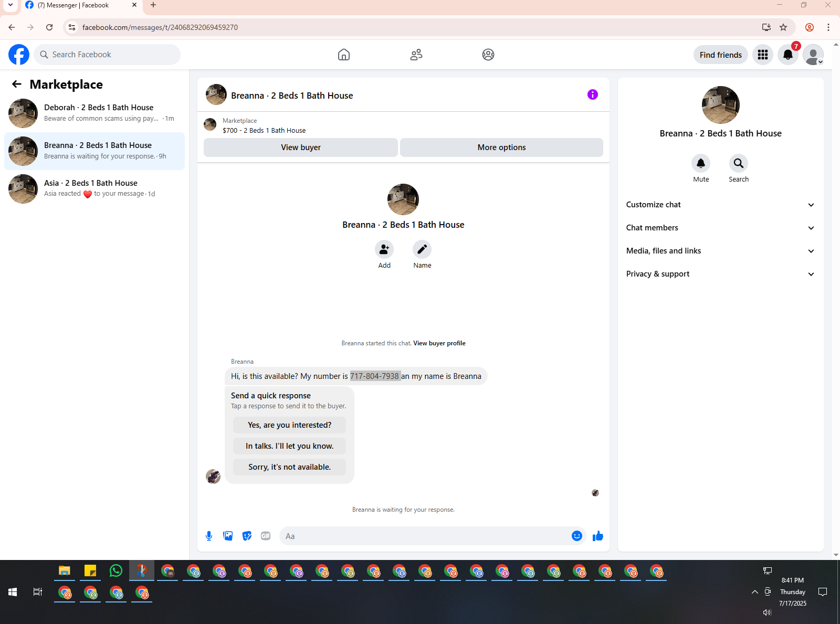This screenshot has width=840, height=624.
Task: Show hidden system tray icons
Action: (755, 592)
